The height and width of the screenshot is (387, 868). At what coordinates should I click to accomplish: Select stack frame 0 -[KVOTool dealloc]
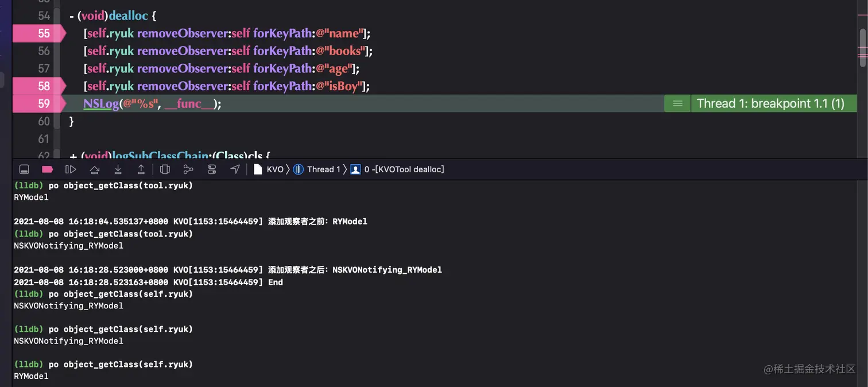coord(398,169)
